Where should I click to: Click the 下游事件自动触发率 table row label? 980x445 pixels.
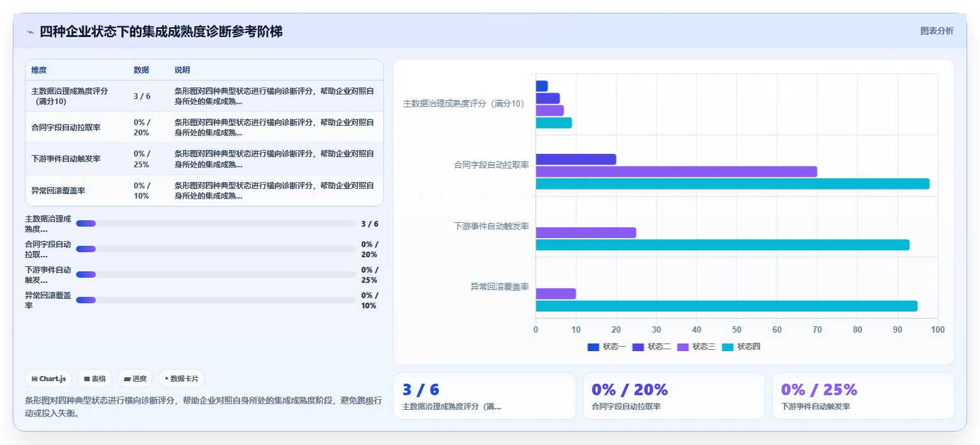[x=66, y=159]
